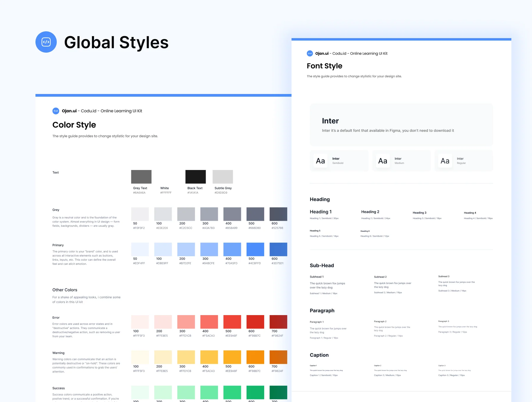Select the Grey 200 swatch
The image size is (532, 402).
186,214
